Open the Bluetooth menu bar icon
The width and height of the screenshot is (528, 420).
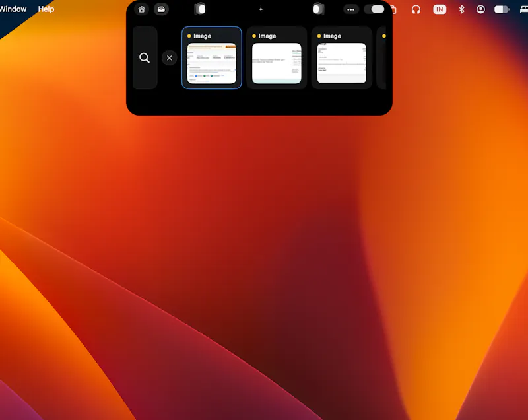coord(461,9)
